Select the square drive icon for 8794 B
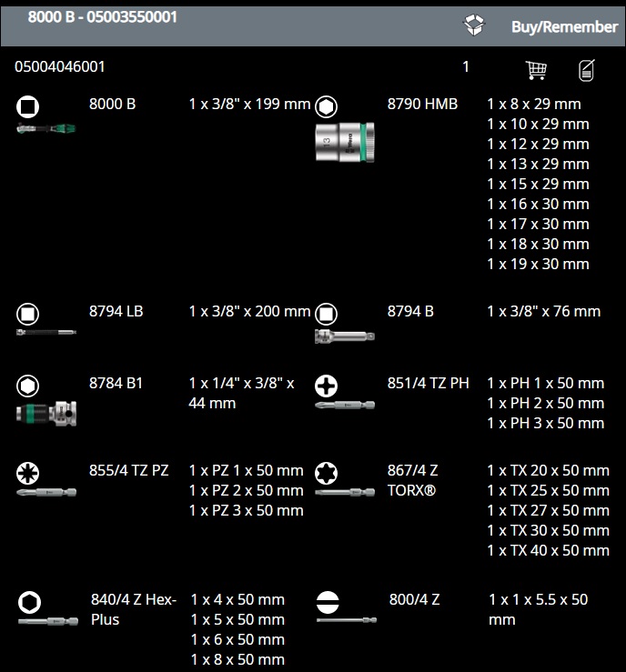The image size is (626, 672). click(x=327, y=314)
